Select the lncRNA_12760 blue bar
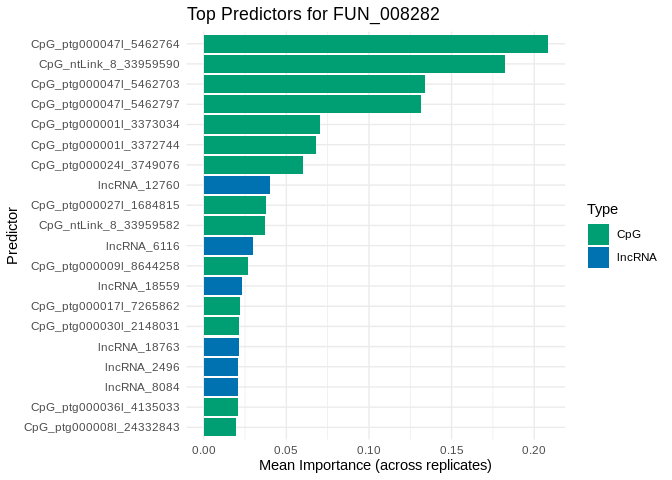Screen dimensions: 672x480 coord(237,185)
